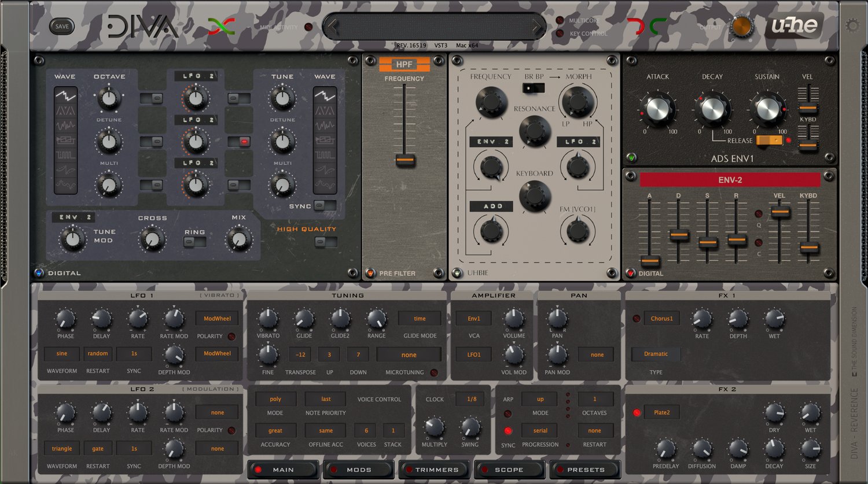
Task: Click the HPF FREQUENCY slider handle
Action: (x=405, y=160)
